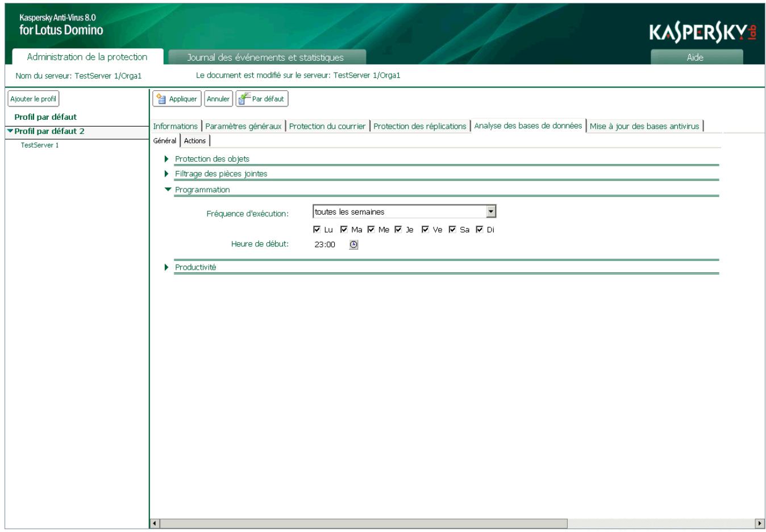Uncheck the Di weekday box
The width and height of the screenshot is (766, 532).
(479, 230)
